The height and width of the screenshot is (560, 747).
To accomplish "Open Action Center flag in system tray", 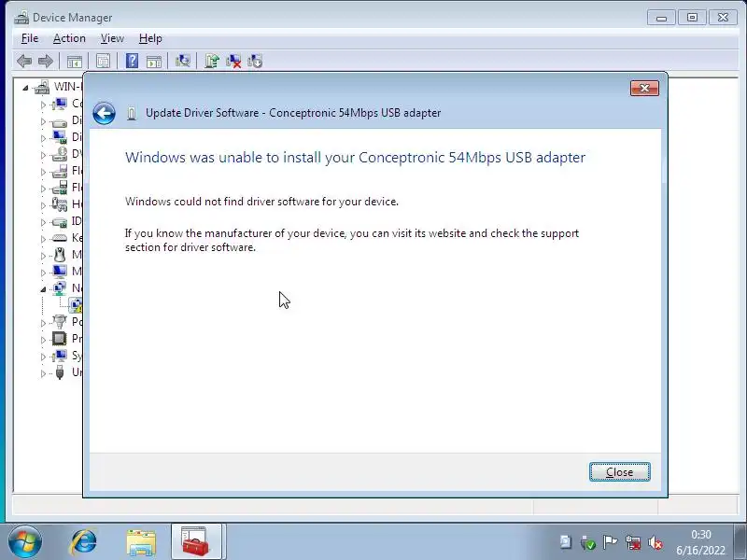I will 610,542.
